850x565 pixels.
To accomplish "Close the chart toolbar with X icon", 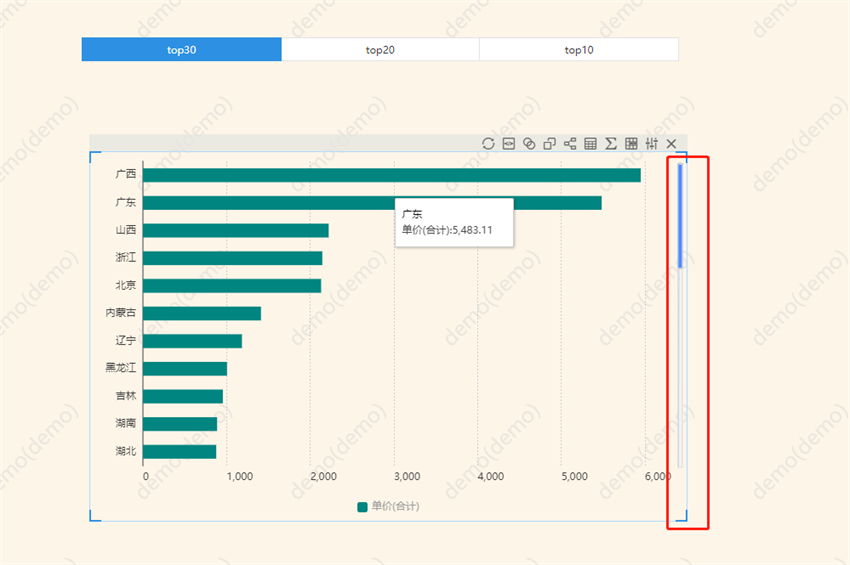I will [672, 144].
